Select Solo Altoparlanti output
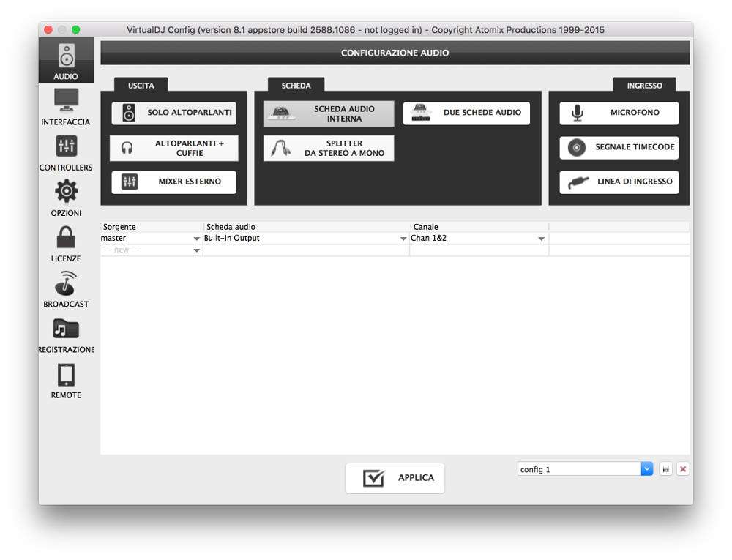The width and height of the screenshot is (732, 560). (174, 113)
